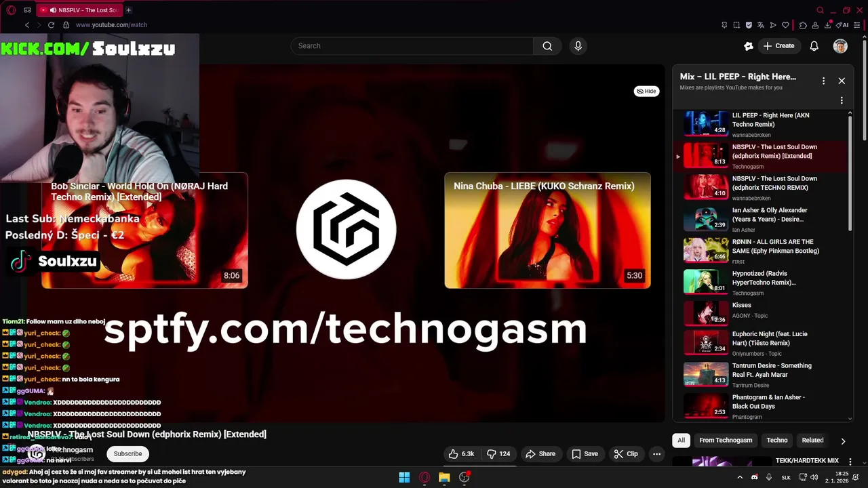The height and width of the screenshot is (488, 868).
Task: Select the All filter chip
Action: coord(682,441)
